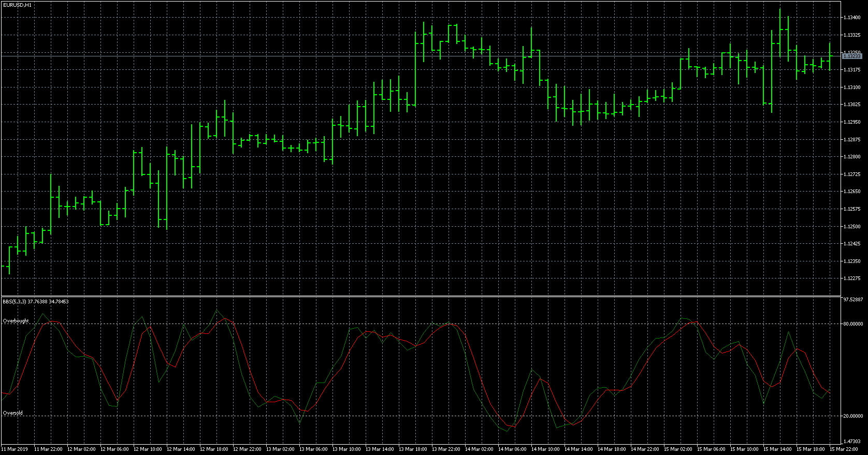Click the 1.13175 price axis label
This screenshot has height=455, width=868.
[852, 70]
